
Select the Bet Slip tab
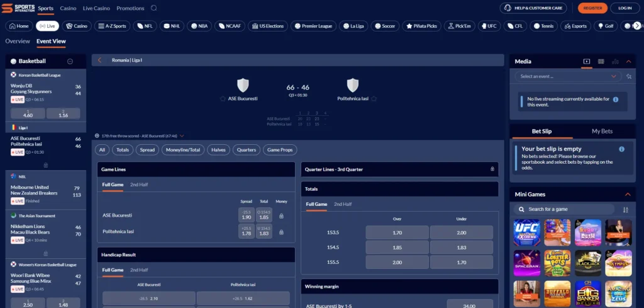click(x=541, y=131)
